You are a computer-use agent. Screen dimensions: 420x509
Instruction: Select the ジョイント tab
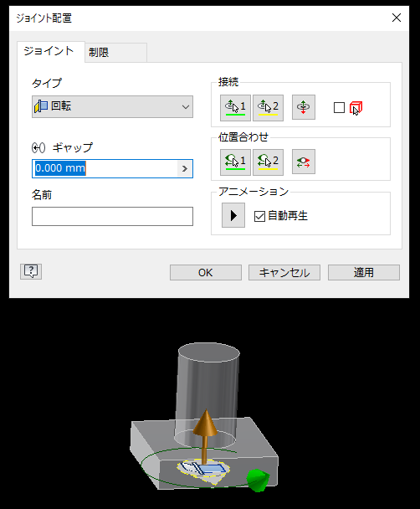[x=50, y=51]
